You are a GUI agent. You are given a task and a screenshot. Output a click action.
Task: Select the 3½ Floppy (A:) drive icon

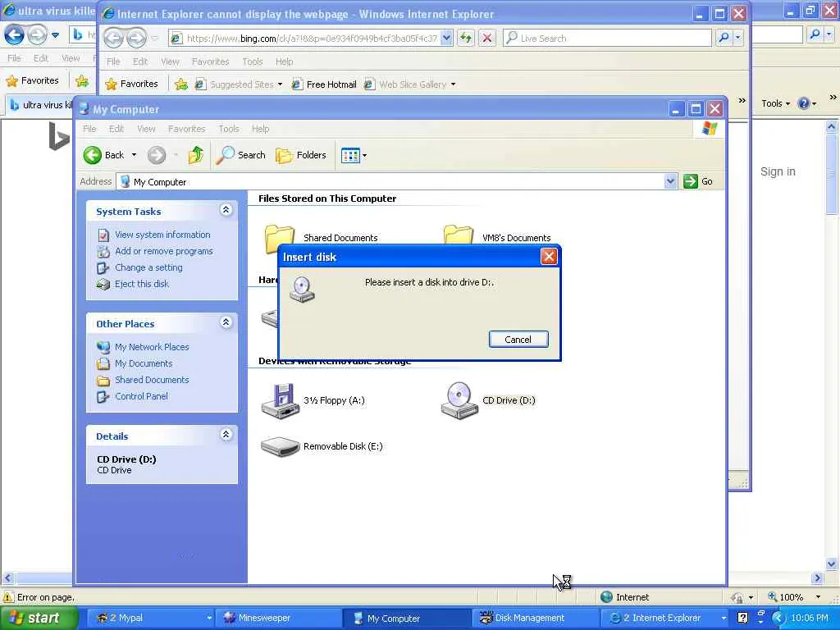point(281,400)
